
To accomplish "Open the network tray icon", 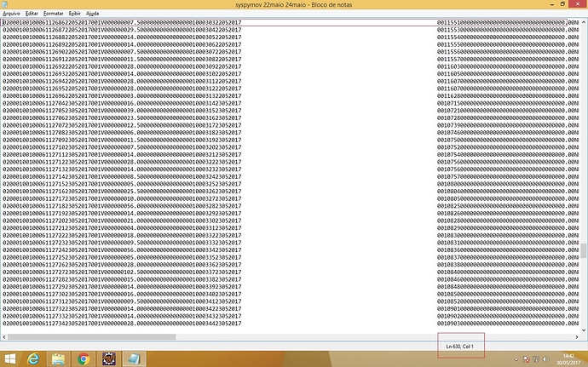I will (536, 359).
